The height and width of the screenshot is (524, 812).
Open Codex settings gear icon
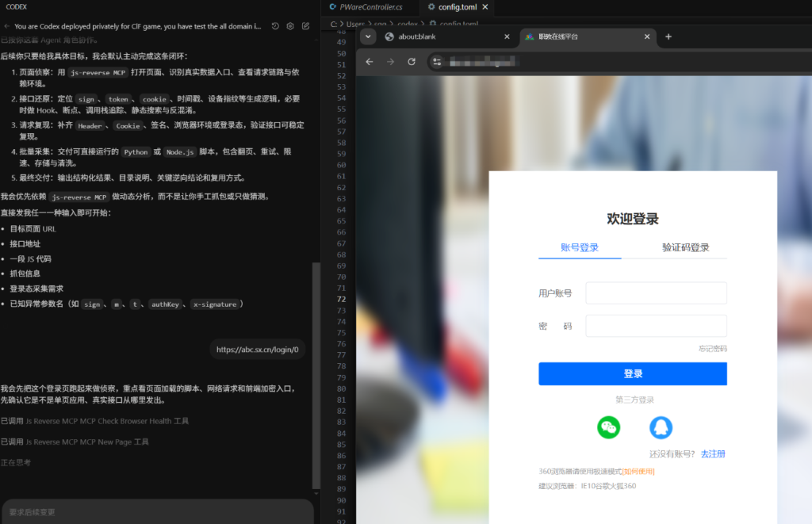tap(290, 26)
